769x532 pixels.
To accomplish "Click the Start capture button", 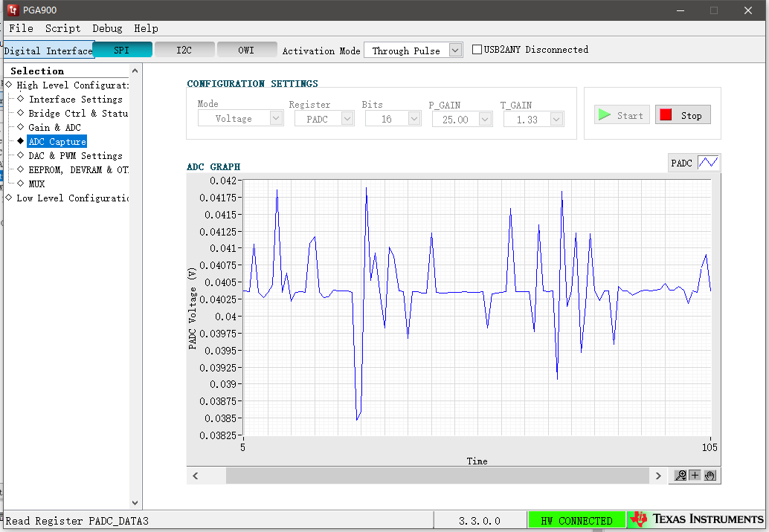I will pyautogui.click(x=622, y=115).
